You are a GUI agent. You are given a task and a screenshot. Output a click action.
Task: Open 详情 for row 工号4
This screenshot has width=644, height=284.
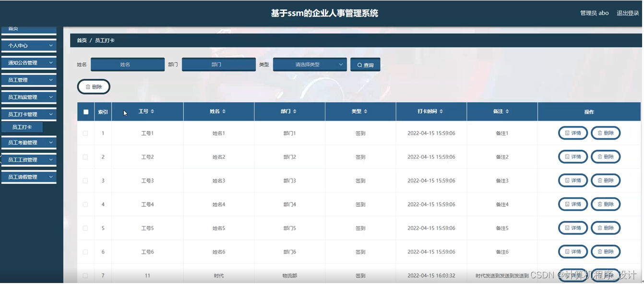(x=573, y=204)
